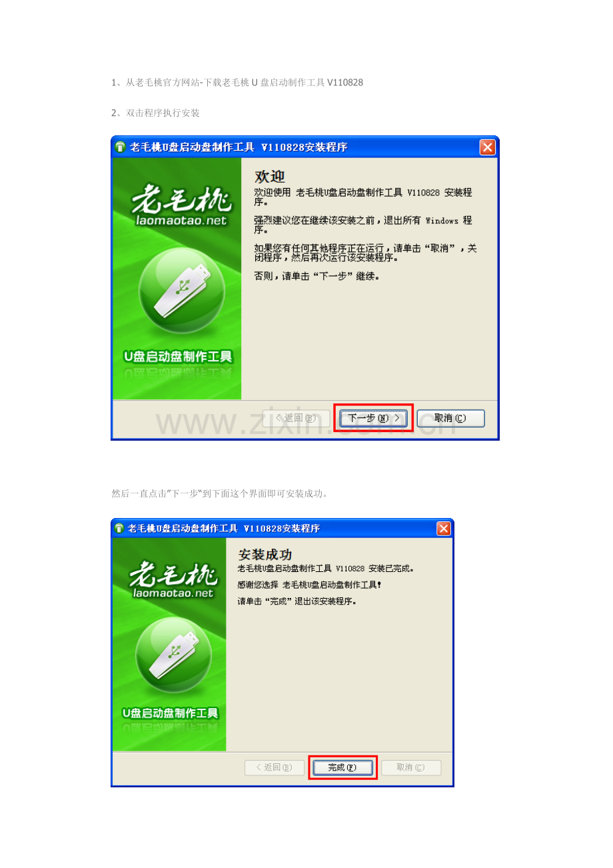Click the 安装成功 heading text
The width and height of the screenshot is (613, 868).
(x=265, y=555)
